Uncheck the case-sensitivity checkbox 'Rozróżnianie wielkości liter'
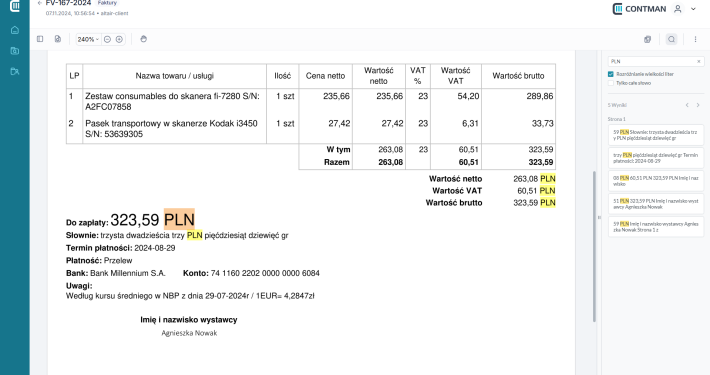This screenshot has width=710, height=375. coord(610,74)
